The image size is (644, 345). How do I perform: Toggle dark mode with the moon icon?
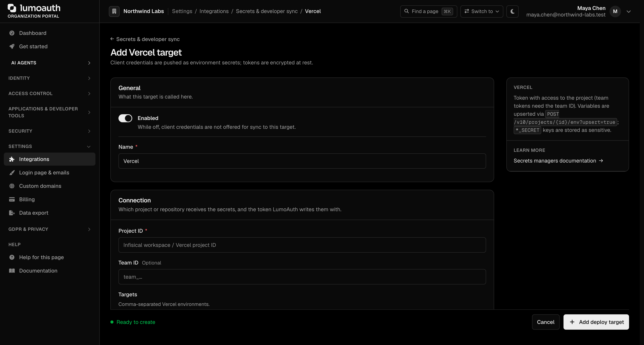[x=512, y=11]
